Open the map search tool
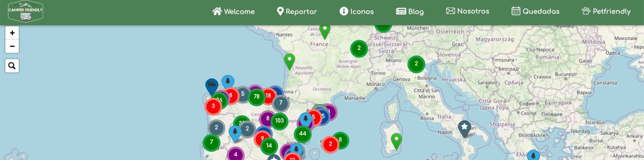Screen dimensions: 644x160 [12, 66]
